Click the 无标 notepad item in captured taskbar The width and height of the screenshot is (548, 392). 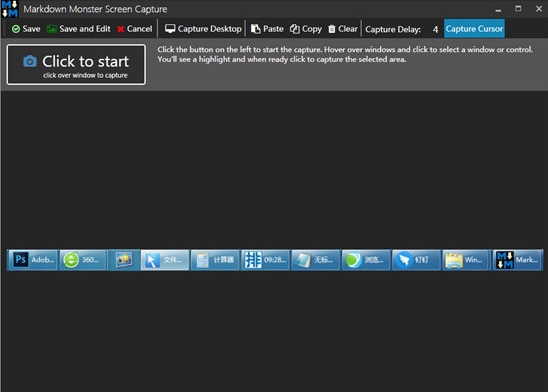point(316,260)
